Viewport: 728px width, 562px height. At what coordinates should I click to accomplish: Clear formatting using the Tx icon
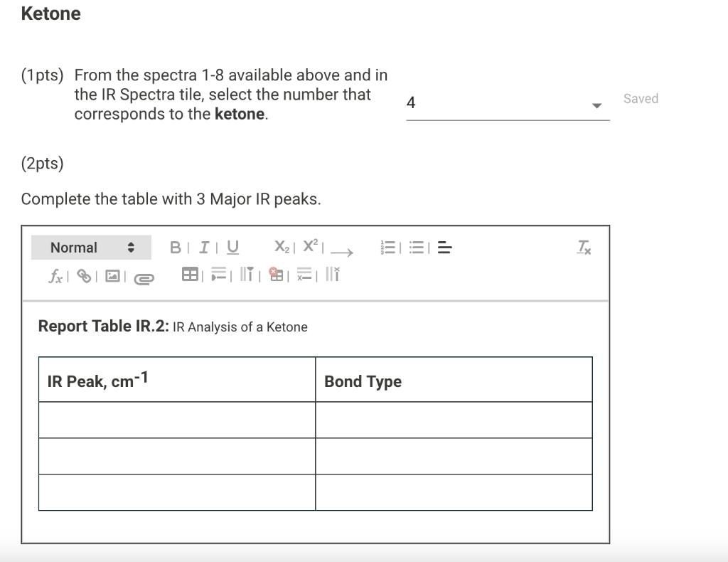583,248
